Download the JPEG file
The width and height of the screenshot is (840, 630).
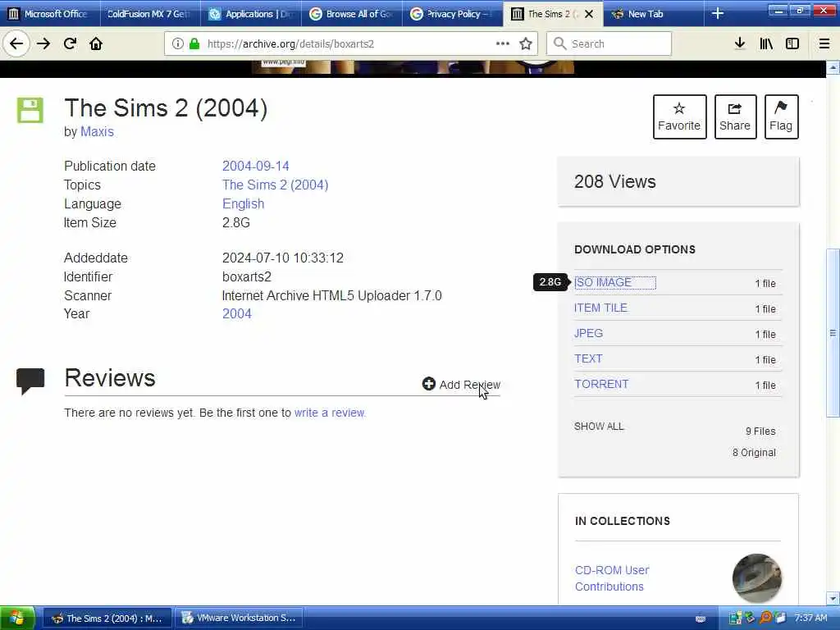click(588, 333)
